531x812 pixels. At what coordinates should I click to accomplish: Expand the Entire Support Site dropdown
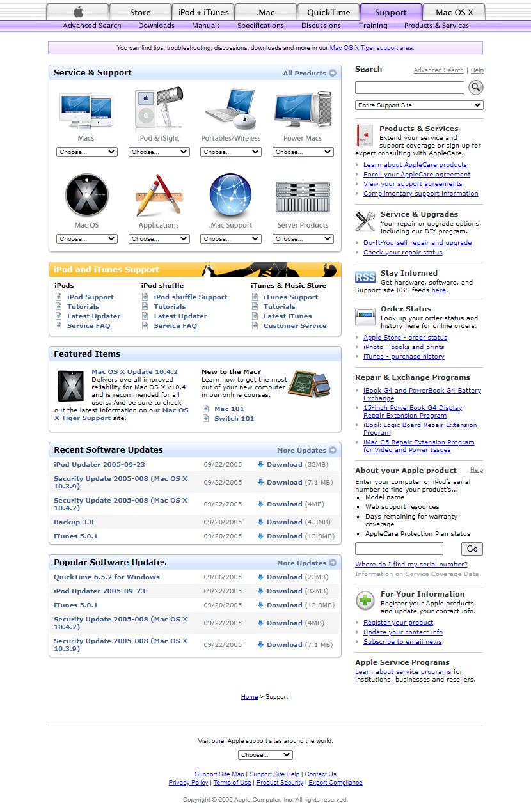click(420, 105)
